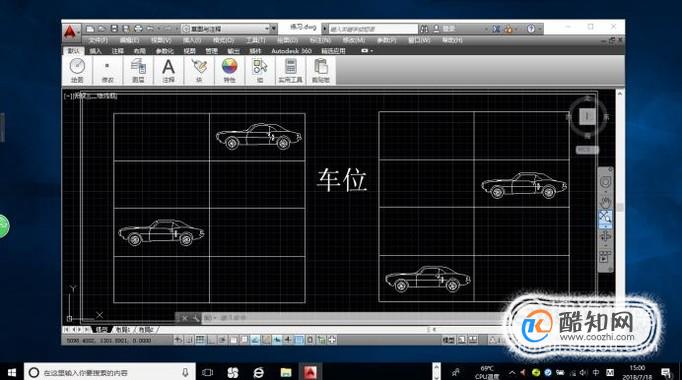Image resolution: width=682 pixels, height=380 pixels.
Task: Expand the 块 block panel
Action: coord(199,70)
